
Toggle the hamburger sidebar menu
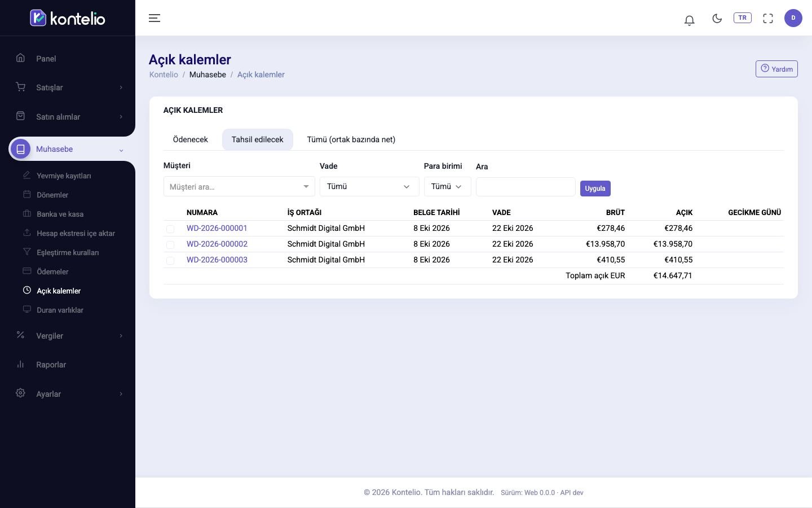click(155, 18)
